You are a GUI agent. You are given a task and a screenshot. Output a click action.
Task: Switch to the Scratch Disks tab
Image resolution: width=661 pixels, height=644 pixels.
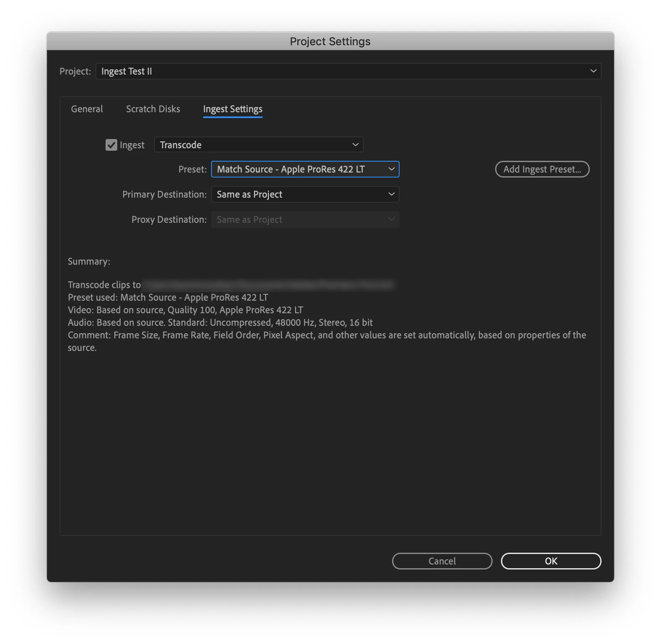(x=153, y=109)
